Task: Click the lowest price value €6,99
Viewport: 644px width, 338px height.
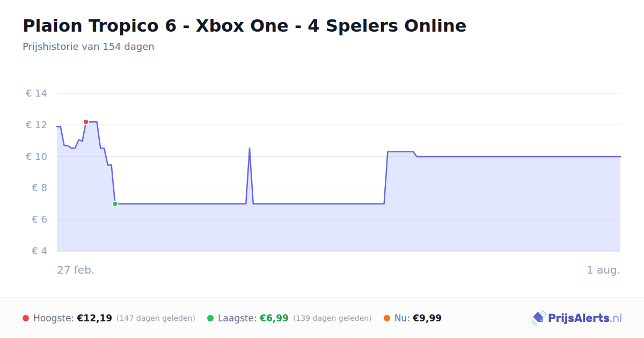Action: pos(274,318)
